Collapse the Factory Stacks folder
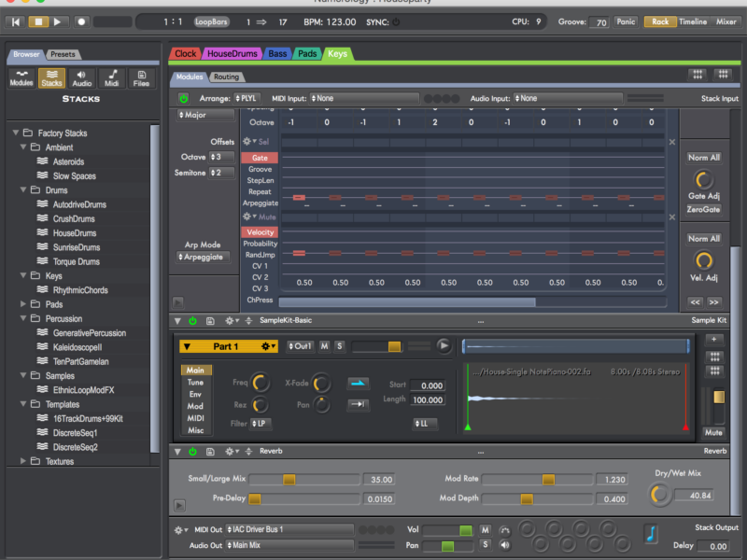Viewport: 747px width, 560px height. tap(16, 133)
